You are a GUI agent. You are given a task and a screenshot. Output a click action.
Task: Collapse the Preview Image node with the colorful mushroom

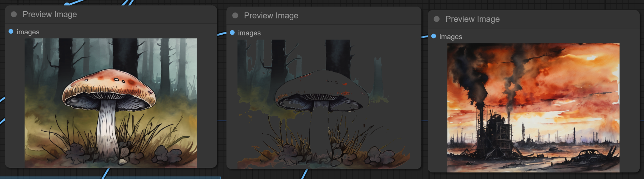pos(14,14)
